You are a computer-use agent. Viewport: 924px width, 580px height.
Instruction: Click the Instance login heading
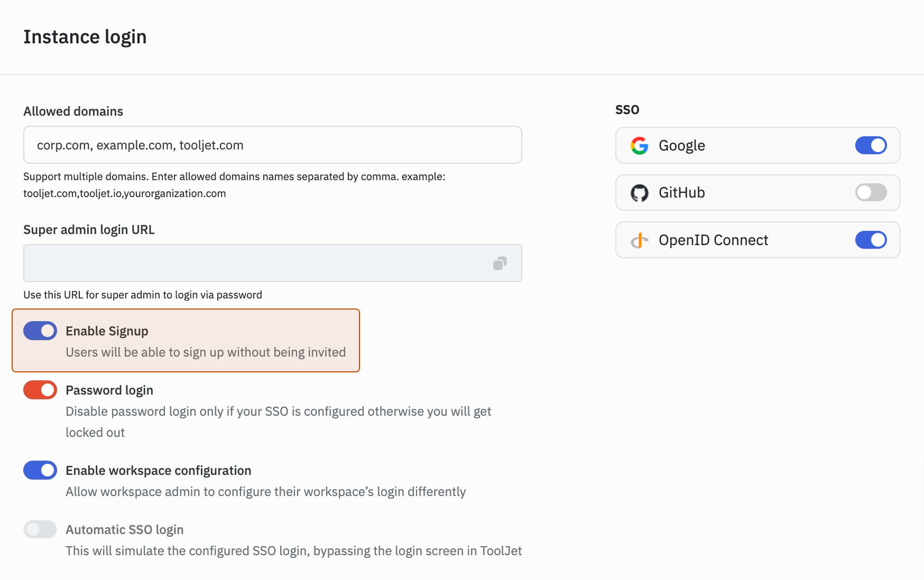coord(85,36)
